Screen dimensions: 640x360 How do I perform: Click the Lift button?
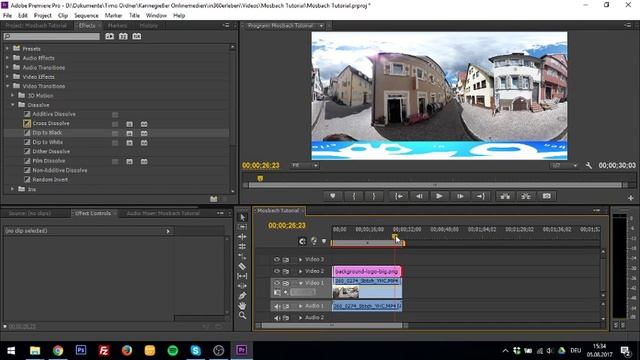click(x=505, y=196)
